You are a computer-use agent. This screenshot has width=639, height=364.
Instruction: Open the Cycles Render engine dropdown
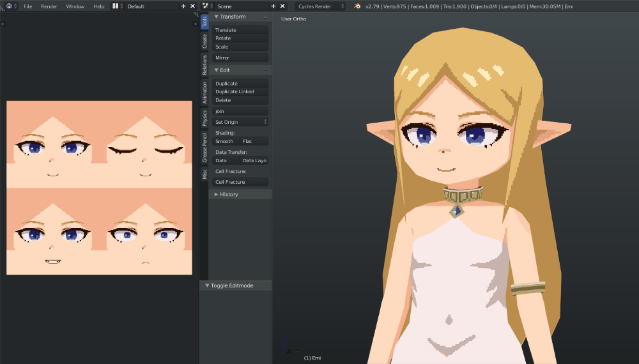tap(320, 6)
